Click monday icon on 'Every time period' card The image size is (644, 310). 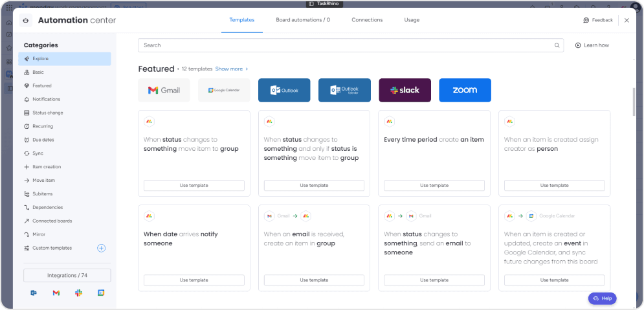click(390, 122)
